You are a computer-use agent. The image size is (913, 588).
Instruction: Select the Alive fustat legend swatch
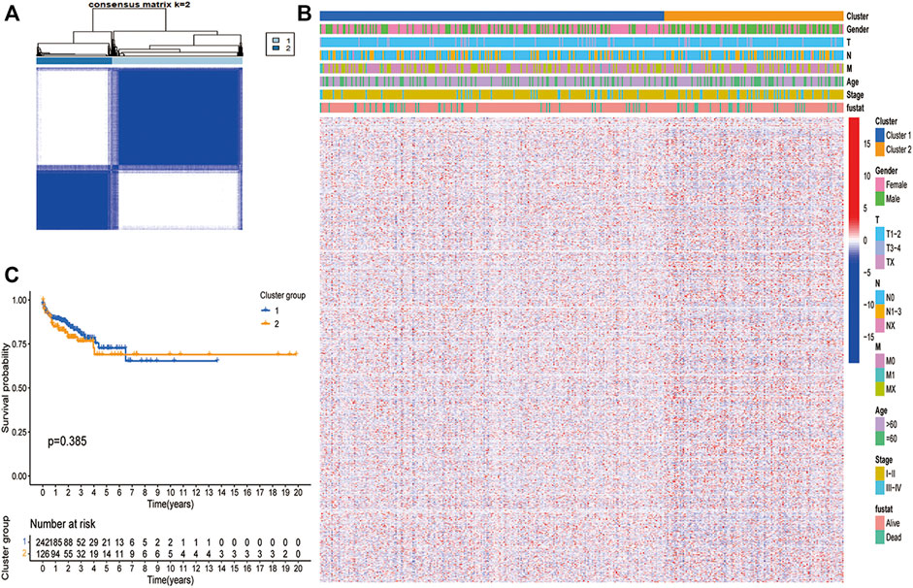click(879, 523)
